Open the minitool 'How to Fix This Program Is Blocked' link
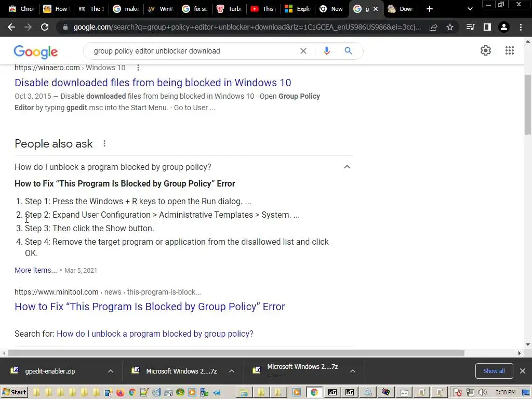This screenshot has height=399, width=532. click(x=150, y=307)
